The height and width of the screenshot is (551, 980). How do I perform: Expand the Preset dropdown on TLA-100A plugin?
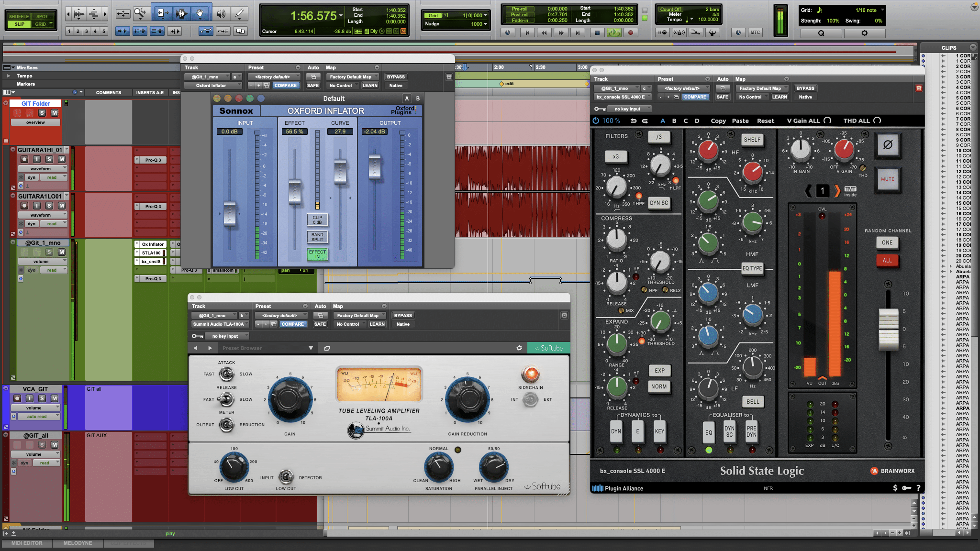(x=280, y=315)
